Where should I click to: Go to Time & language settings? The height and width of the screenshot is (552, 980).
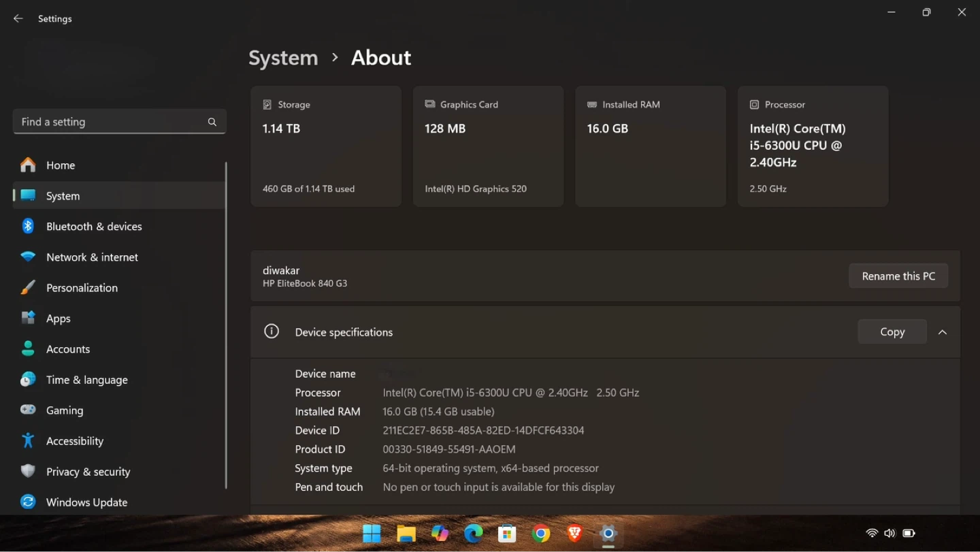pyautogui.click(x=119, y=379)
